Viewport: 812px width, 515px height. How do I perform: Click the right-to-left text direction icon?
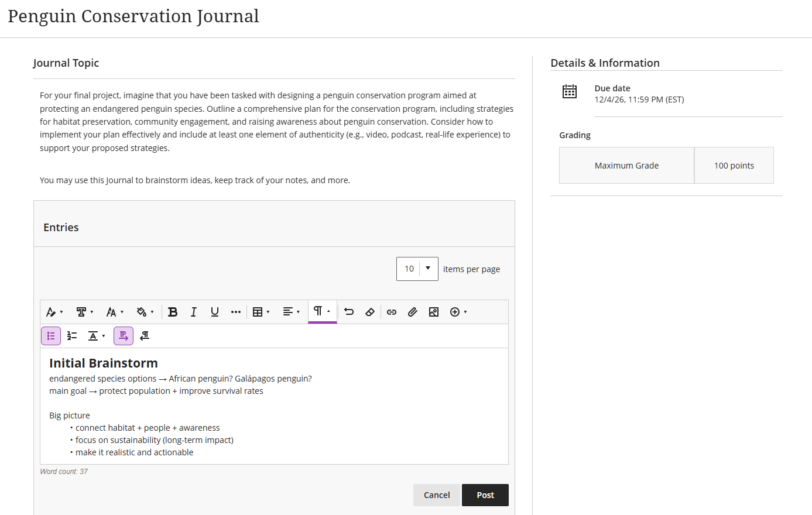click(x=145, y=336)
